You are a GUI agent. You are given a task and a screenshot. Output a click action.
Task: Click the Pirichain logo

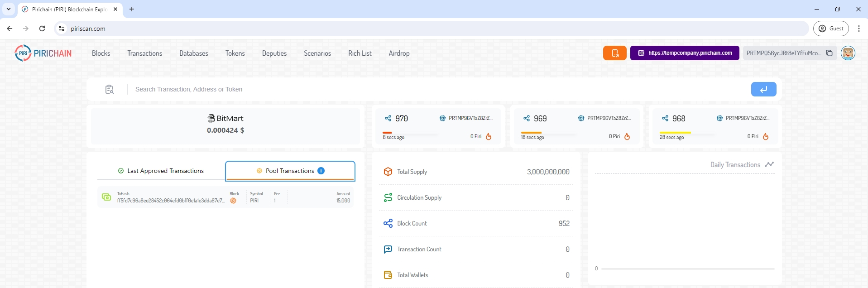click(43, 53)
